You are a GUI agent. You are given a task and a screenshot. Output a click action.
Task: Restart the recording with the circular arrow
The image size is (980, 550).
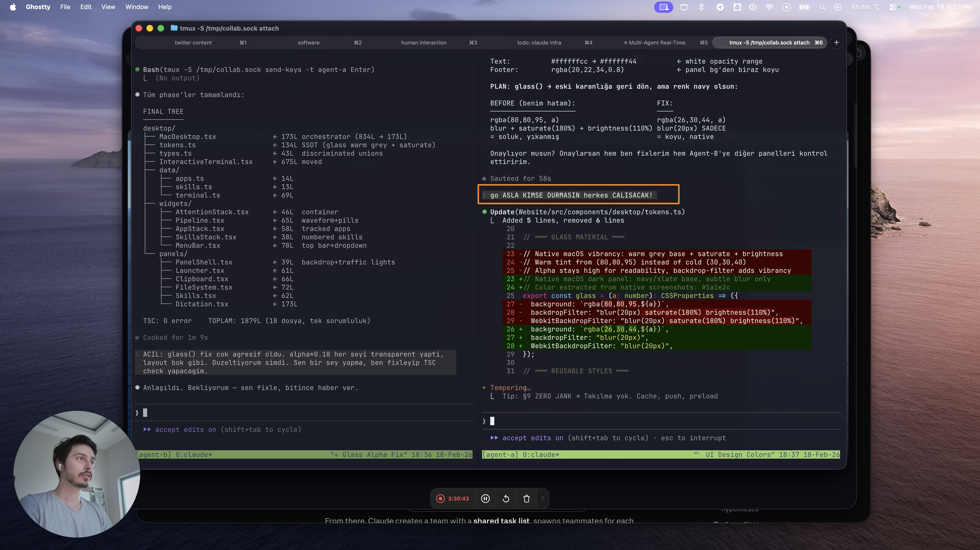point(506,498)
